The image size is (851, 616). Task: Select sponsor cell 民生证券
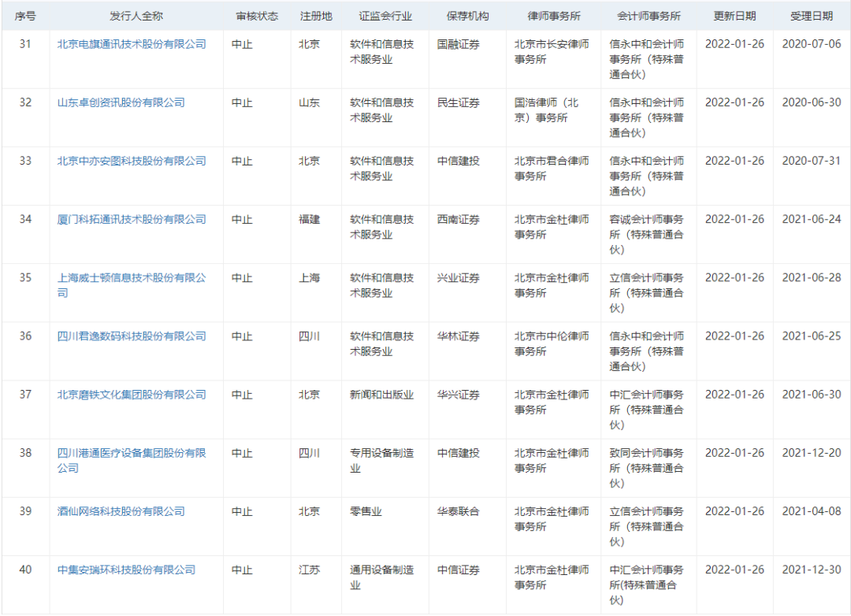click(x=459, y=102)
